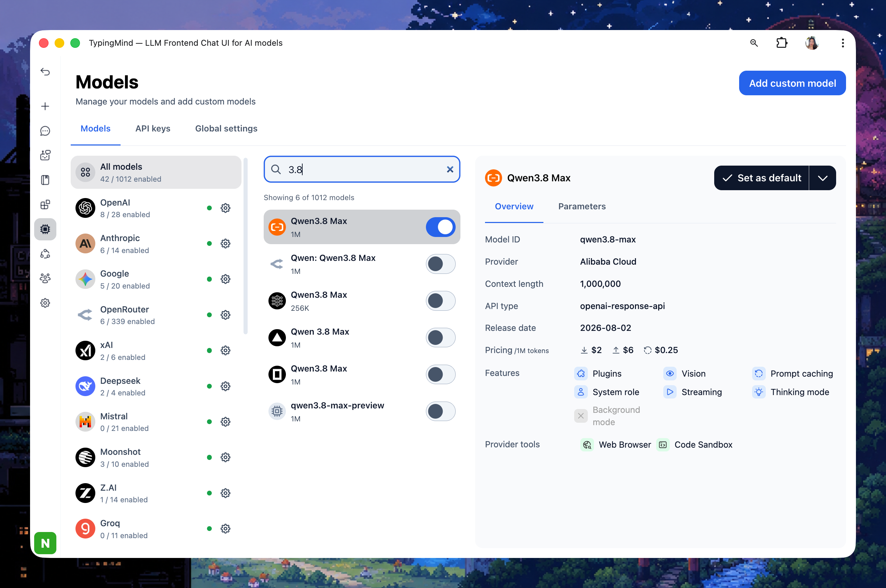This screenshot has width=886, height=588.
Task: Click the provider list scrollbar
Action: tap(246, 246)
